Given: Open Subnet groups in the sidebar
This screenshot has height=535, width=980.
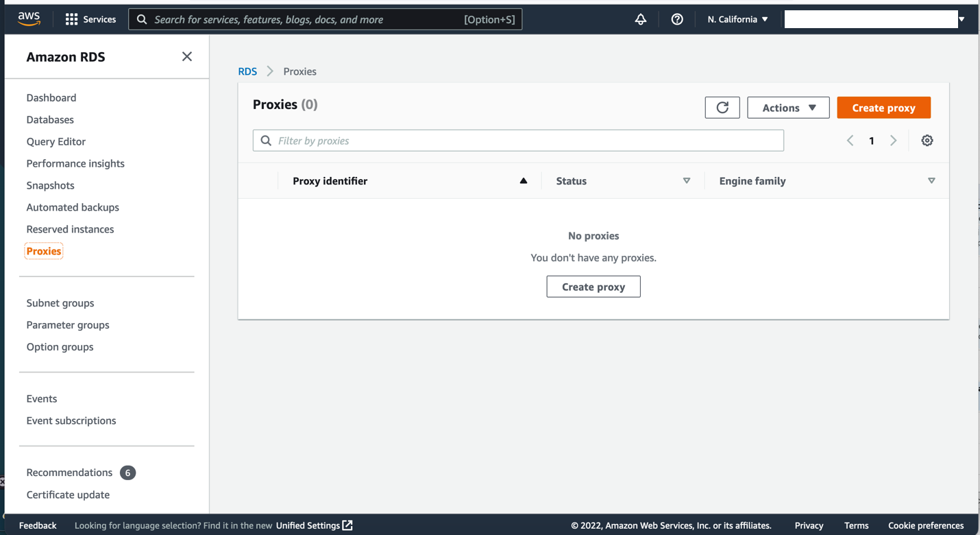Looking at the screenshot, I should point(60,303).
